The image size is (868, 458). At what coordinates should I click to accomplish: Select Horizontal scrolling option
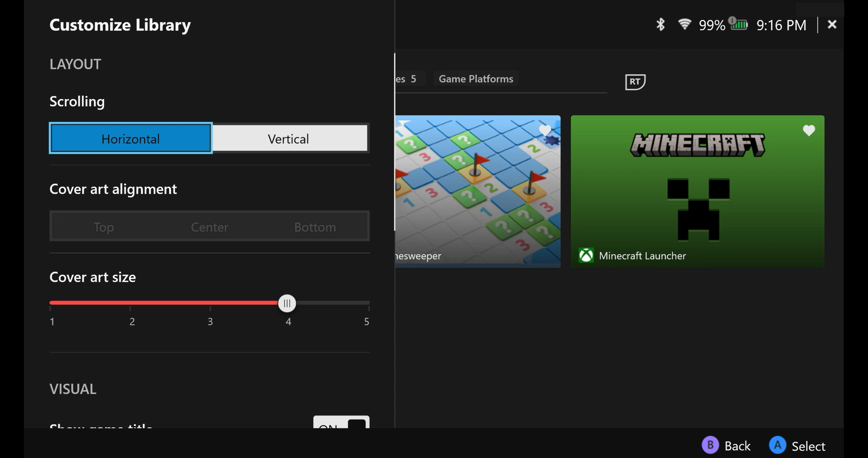point(131,139)
